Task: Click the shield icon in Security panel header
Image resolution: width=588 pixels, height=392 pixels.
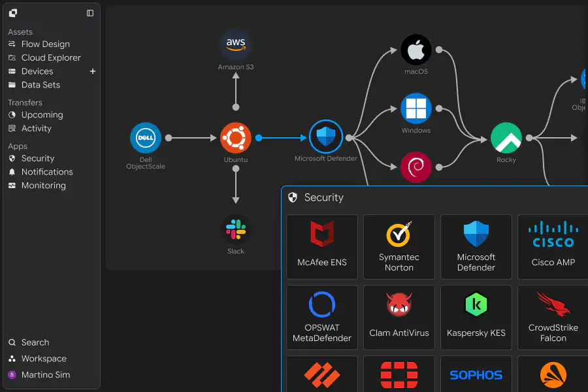Action: click(293, 197)
